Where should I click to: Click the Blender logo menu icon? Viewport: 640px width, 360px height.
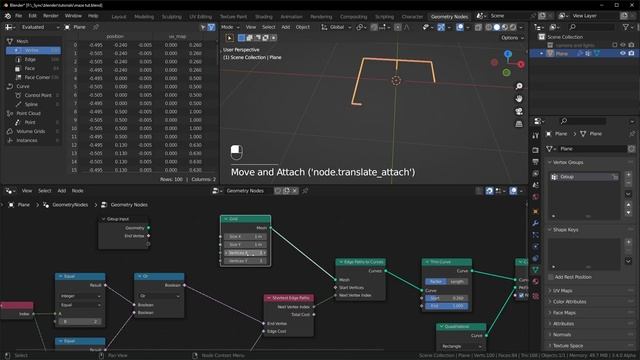tap(7, 16)
